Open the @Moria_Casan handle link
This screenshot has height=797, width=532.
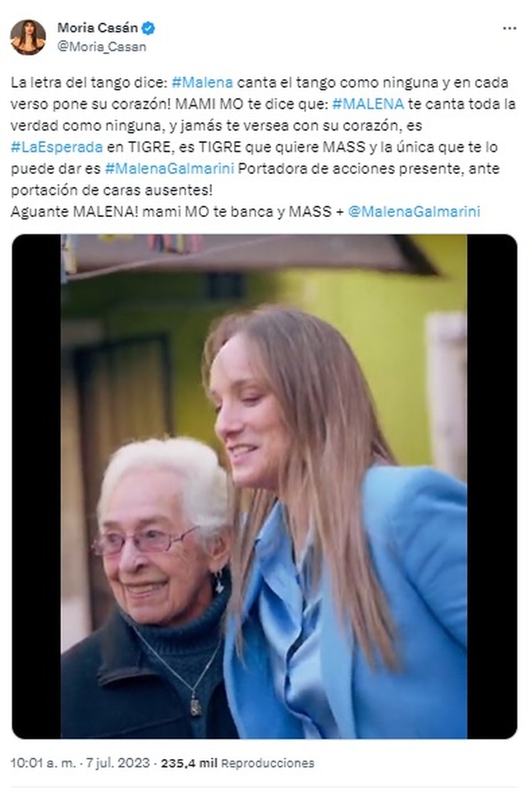click(102, 47)
